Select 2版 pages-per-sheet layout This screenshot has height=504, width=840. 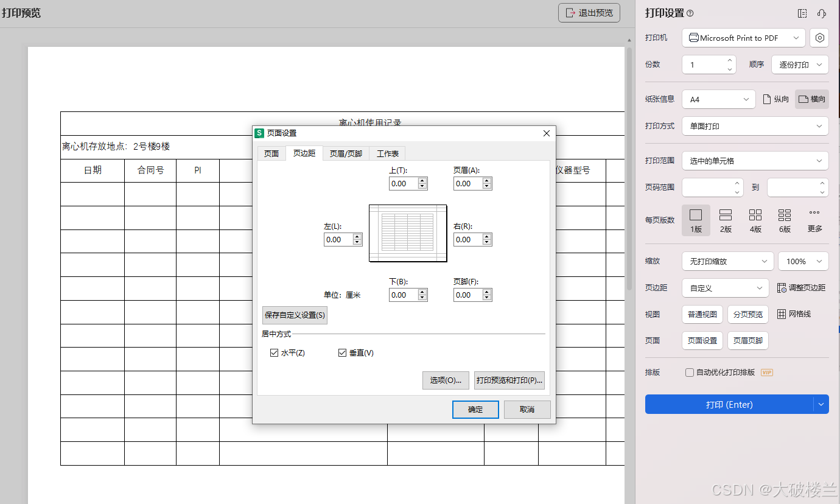pos(726,220)
